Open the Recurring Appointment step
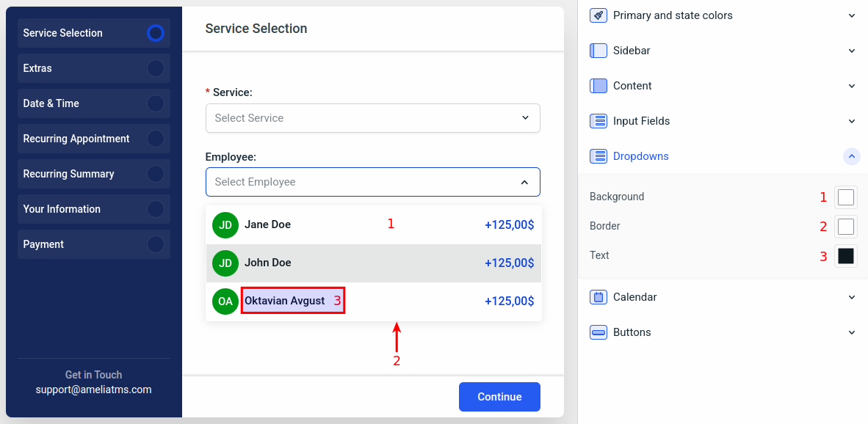This screenshot has height=424, width=868. (x=94, y=138)
